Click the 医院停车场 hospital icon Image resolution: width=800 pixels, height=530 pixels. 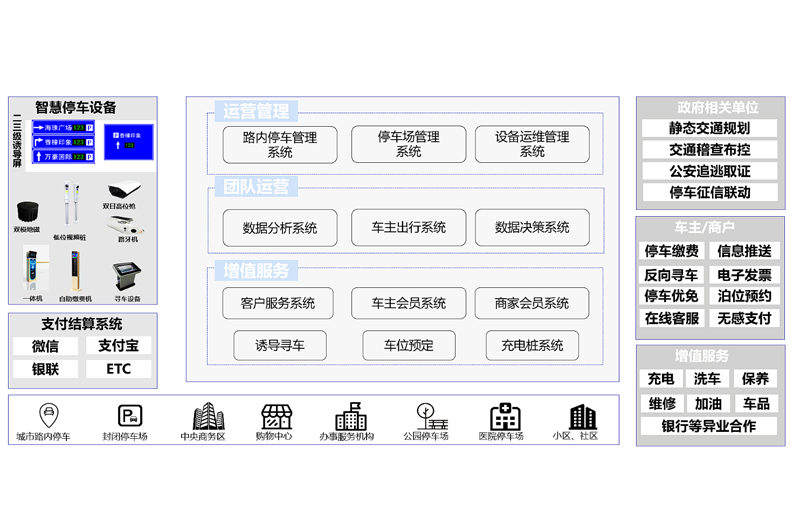[x=504, y=415]
